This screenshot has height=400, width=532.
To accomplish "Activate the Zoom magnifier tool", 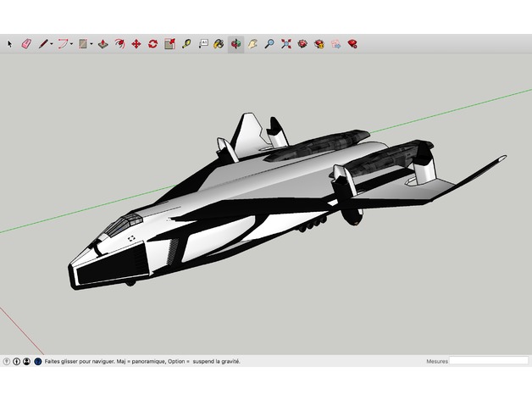I will click(269, 44).
